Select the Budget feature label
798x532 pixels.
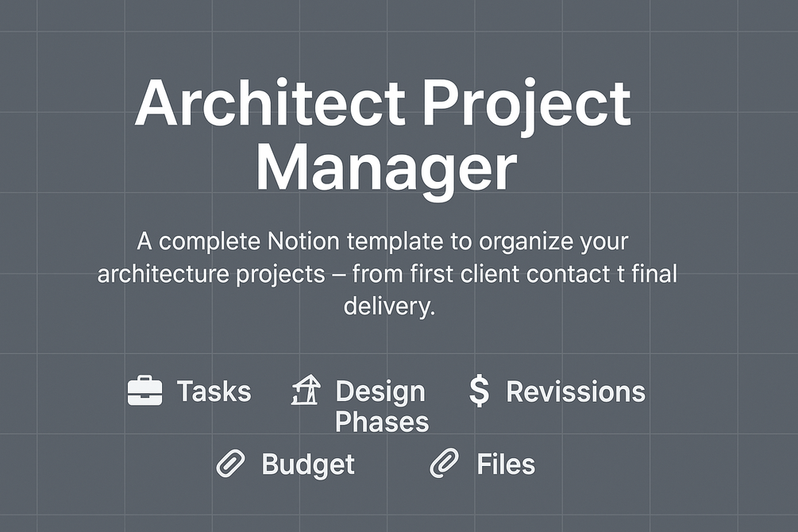tap(308, 465)
